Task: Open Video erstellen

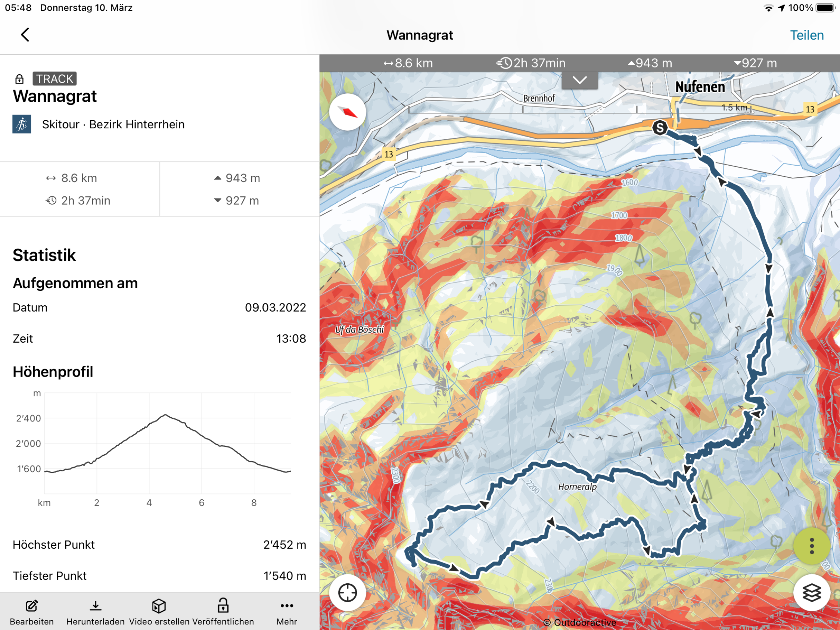Action: click(159, 612)
